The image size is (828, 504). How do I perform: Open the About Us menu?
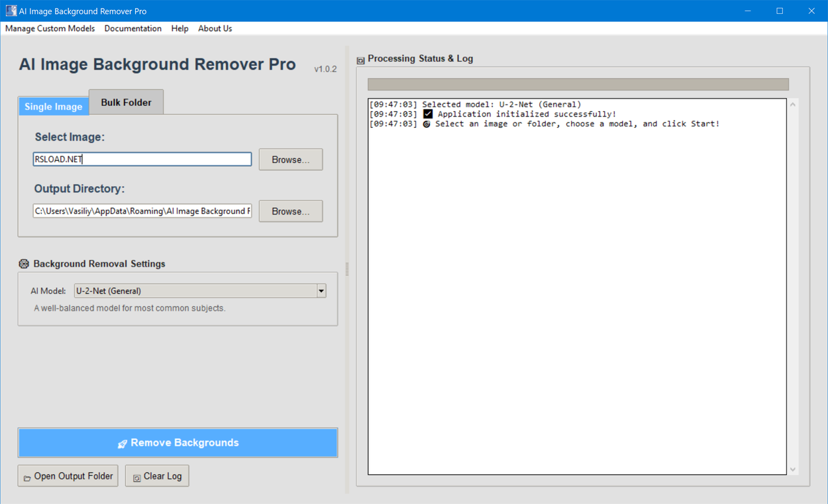(215, 28)
